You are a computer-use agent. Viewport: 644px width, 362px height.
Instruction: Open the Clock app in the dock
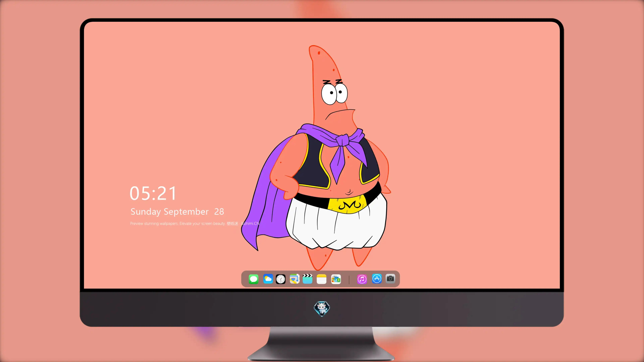(281, 279)
